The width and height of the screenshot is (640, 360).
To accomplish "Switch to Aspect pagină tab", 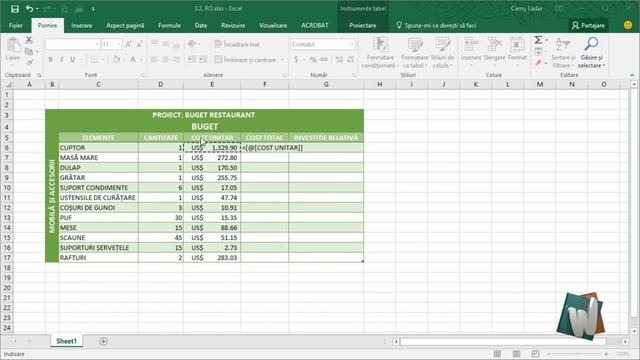I will click(125, 25).
